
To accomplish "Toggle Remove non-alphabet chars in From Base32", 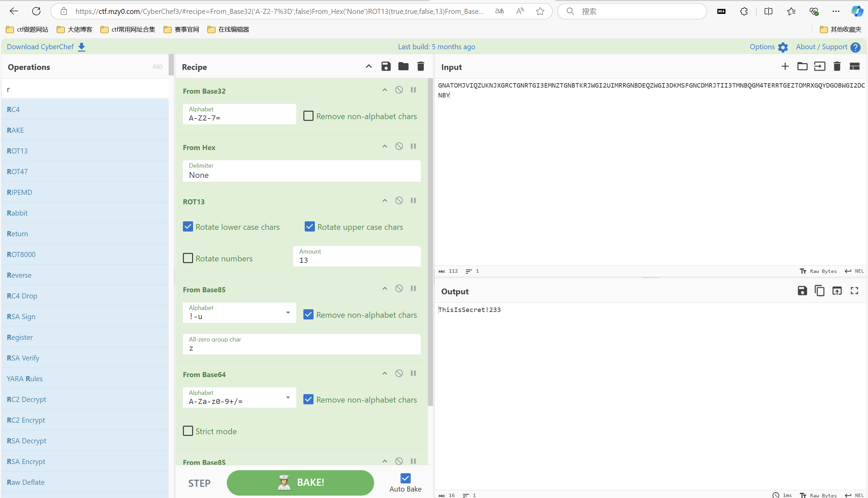I will point(308,116).
